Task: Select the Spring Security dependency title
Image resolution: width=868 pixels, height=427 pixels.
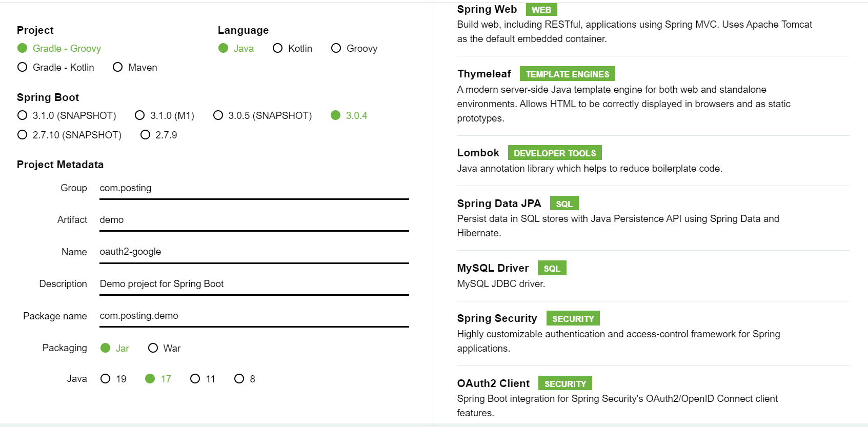Action: 497,318
